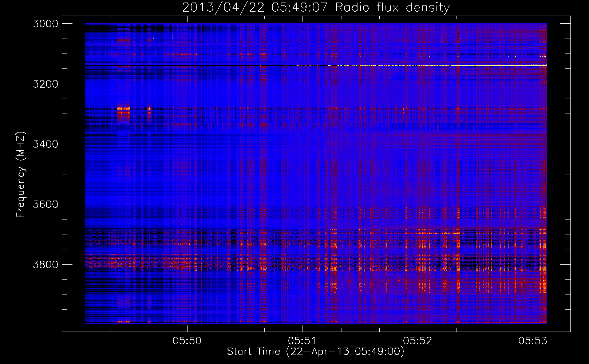Image resolution: width=589 pixels, height=364 pixels.
Task: Click the 3400 frequency axis label
Action: tap(46, 144)
